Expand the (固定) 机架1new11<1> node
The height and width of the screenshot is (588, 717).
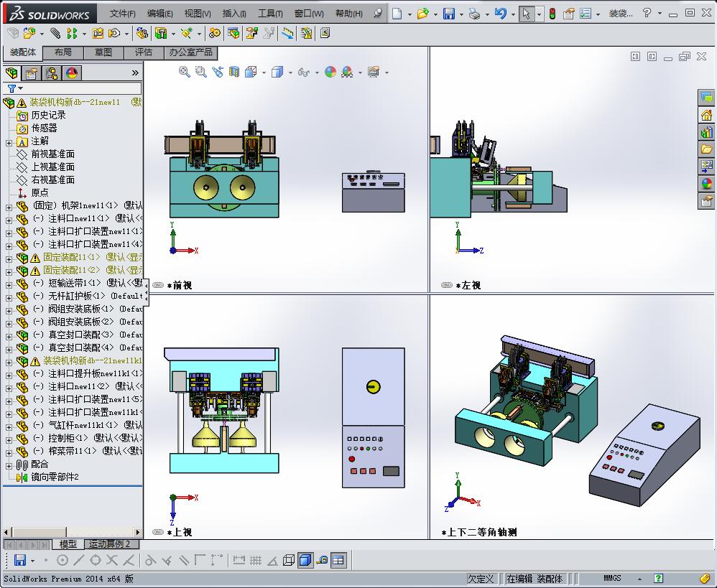tap(9, 207)
